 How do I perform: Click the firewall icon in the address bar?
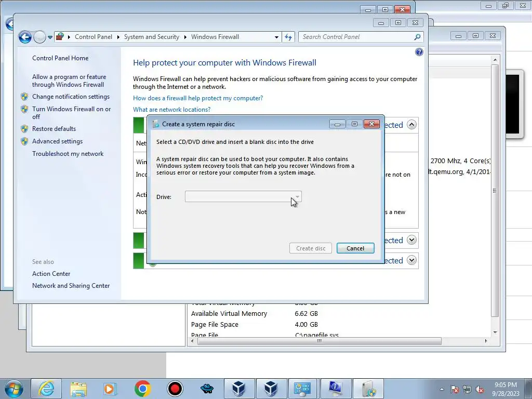(60, 37)
